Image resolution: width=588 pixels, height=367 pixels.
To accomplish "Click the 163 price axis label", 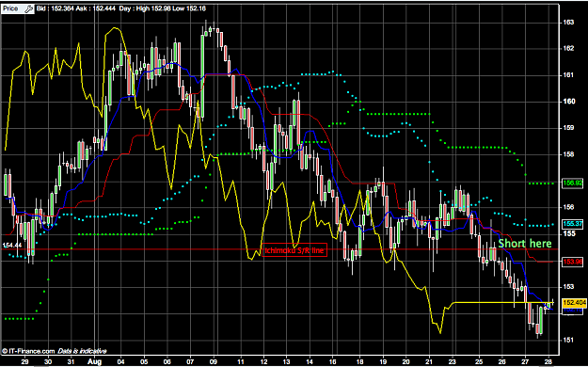I will point(569,23).
